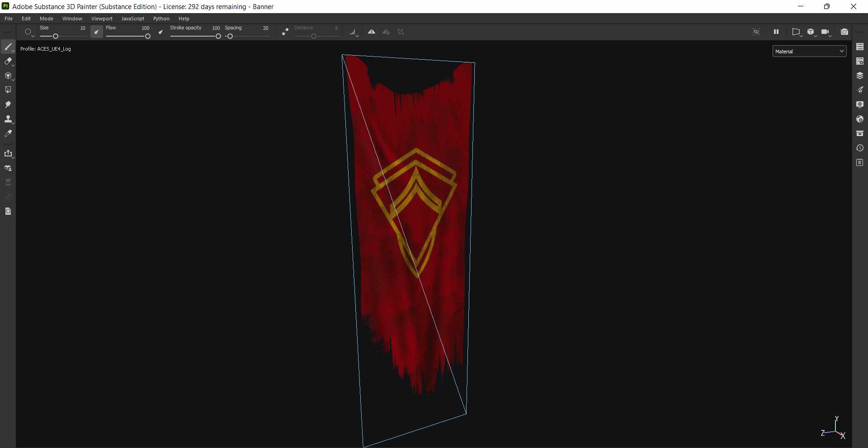Viewport: 868px width, 448px height.
Task: Open the viewport mode perspective dropdown
Action: click(797, 32)
